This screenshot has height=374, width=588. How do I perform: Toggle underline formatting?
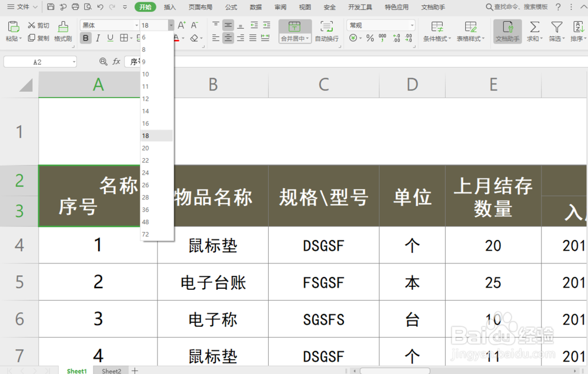110,37
